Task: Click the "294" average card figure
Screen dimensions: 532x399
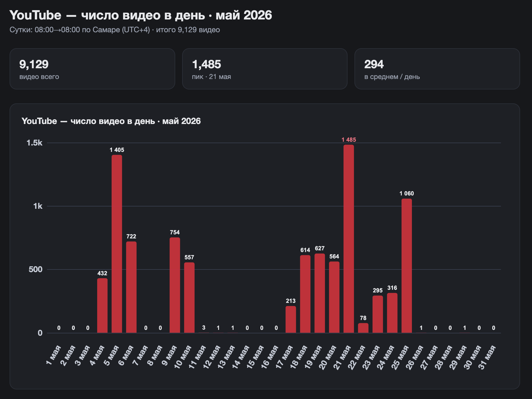Action: (374, 64)
